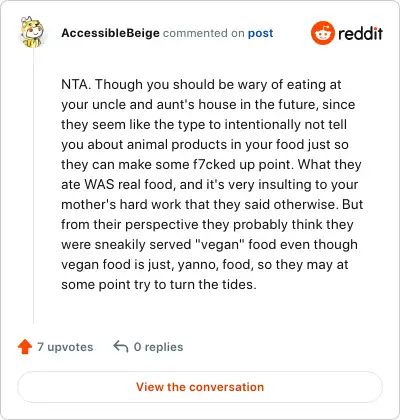Image resolution: width=400 pixels, height=420 pixels.
Task: Collapse the comment using the vertical thread line
Action: [x=33, y=187]
